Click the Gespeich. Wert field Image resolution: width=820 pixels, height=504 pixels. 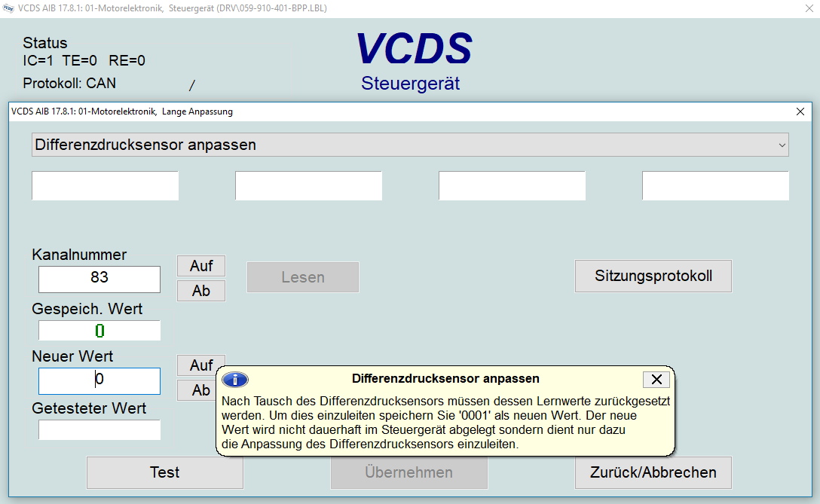pos(99,331)
